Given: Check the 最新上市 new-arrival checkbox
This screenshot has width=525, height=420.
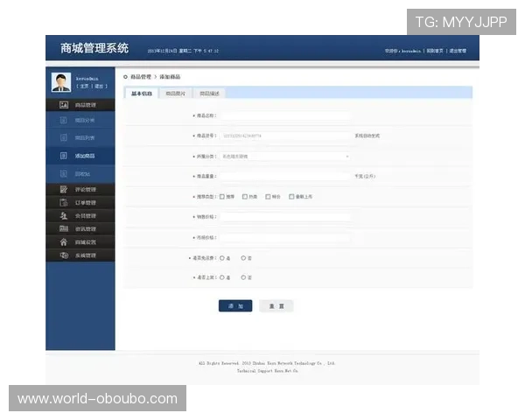Looking at the screenshot, I should [x=291, y=197].
